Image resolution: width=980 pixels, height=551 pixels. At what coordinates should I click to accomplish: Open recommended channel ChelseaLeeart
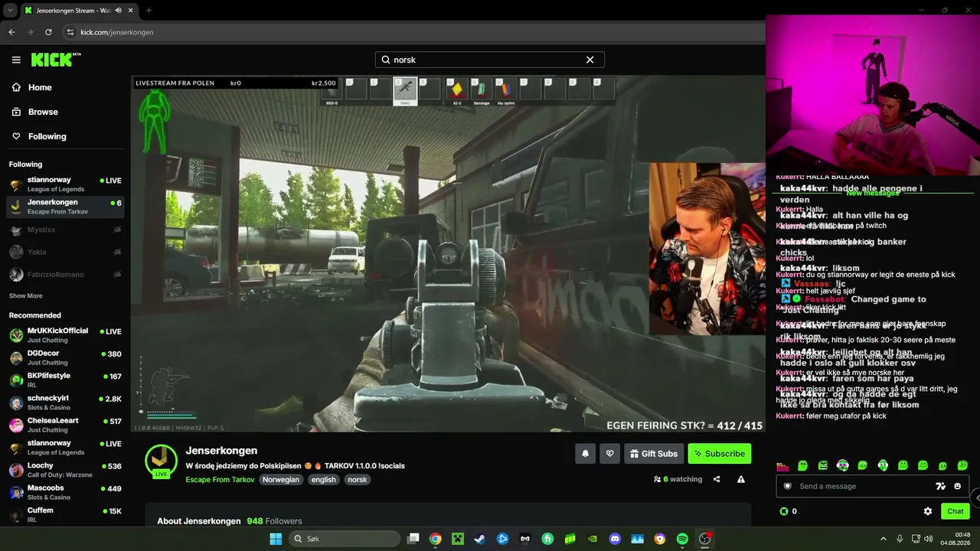click(65, 425)
